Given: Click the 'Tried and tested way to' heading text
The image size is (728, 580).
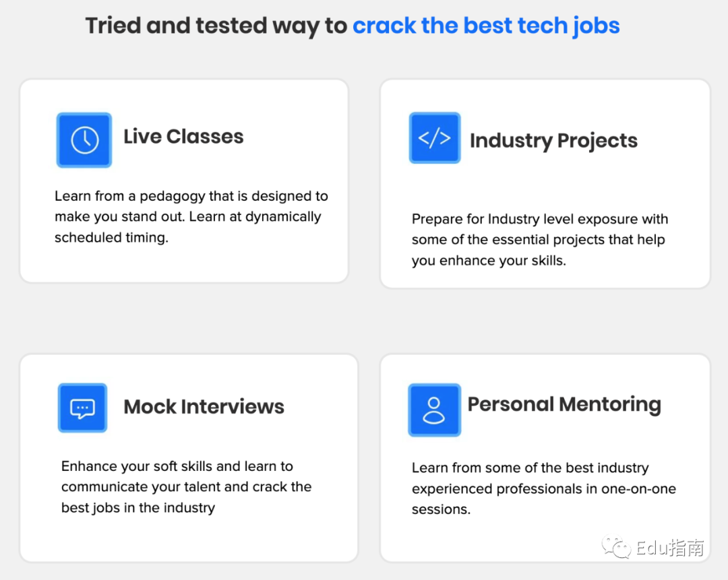Looking at the screenshot, I should pos(216,26).
